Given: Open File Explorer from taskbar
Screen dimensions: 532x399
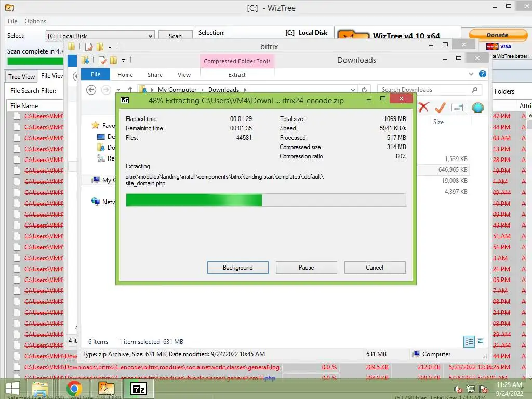Looking at the screenshot, I should tap(40, 389).
